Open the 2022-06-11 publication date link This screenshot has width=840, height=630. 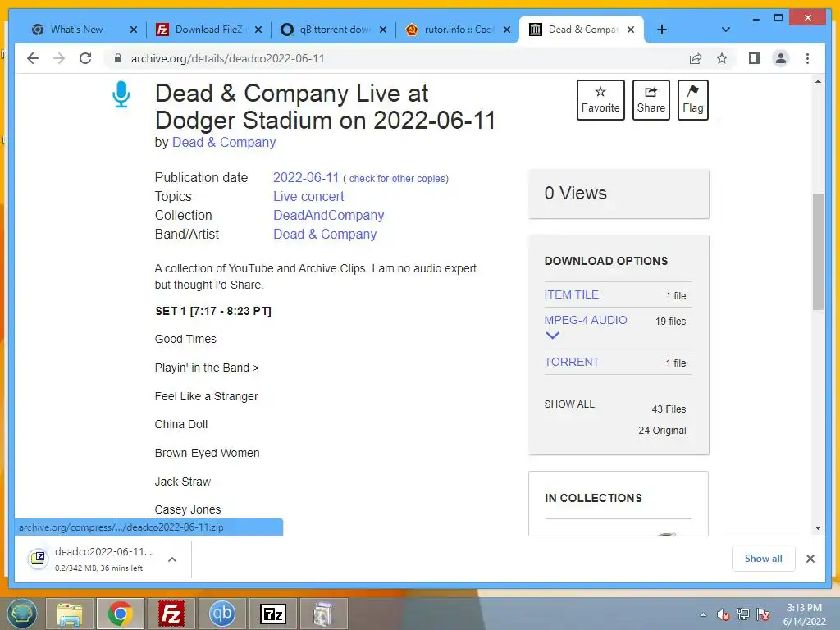click(306, 177)
